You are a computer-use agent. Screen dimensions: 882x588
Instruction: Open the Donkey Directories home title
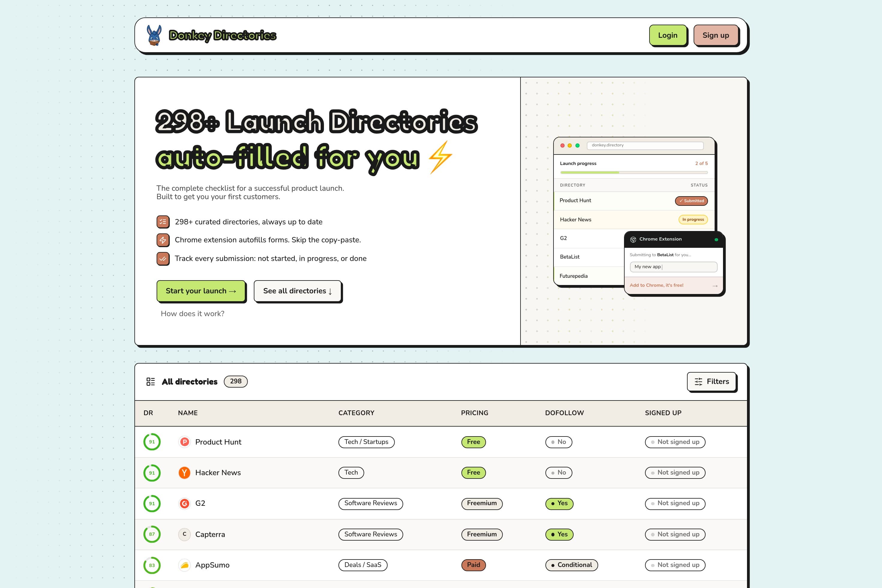point(222,35)
